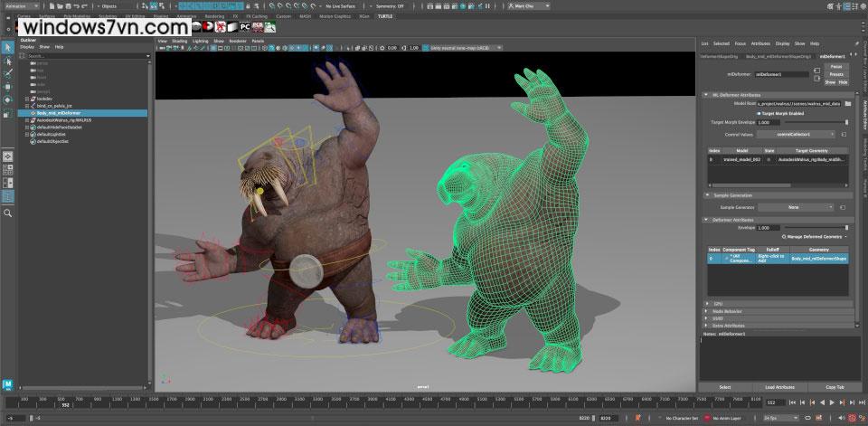The image size is (868, 426).
Task: Select Body_mid_mlDeformer in the Outliner
Action: (58, 113)
